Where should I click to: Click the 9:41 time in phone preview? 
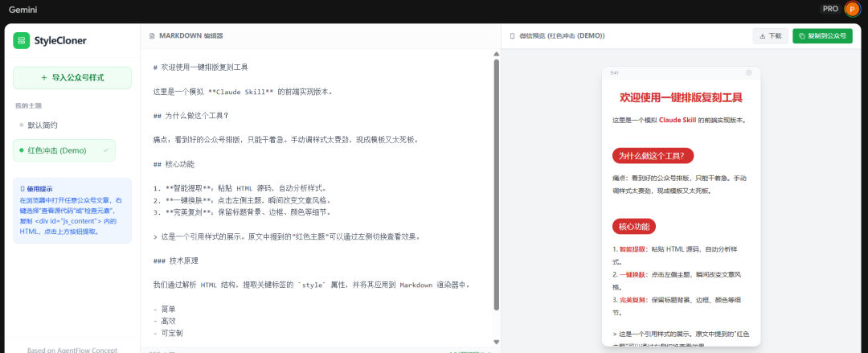click(615, 72)
